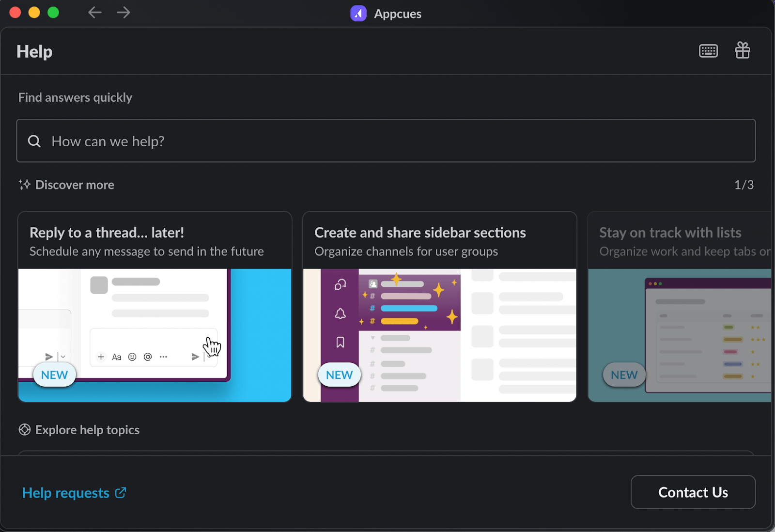This screenshot has width=775, height=532.
Task: Select 'Stay on track with lists' title
Action: tap(670, 233)
